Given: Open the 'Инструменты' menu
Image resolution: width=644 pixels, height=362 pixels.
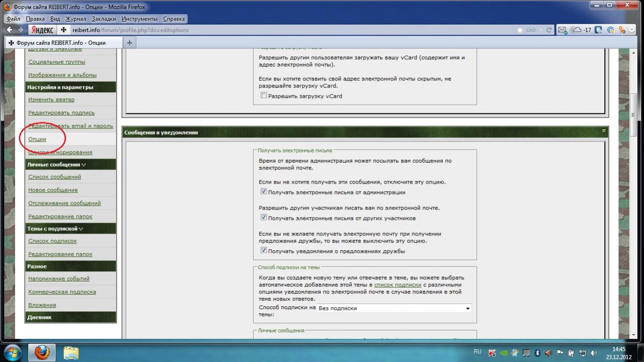Looking at the screenshot, I should click(139, 19).
